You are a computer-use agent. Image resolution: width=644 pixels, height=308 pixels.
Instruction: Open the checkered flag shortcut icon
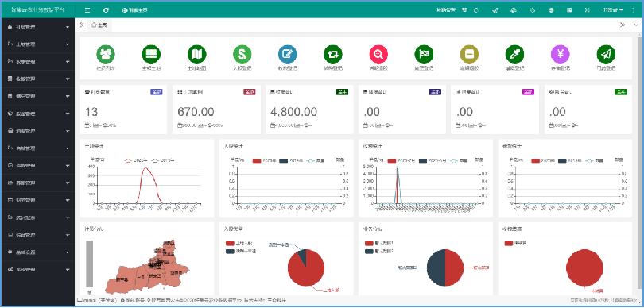424,54
